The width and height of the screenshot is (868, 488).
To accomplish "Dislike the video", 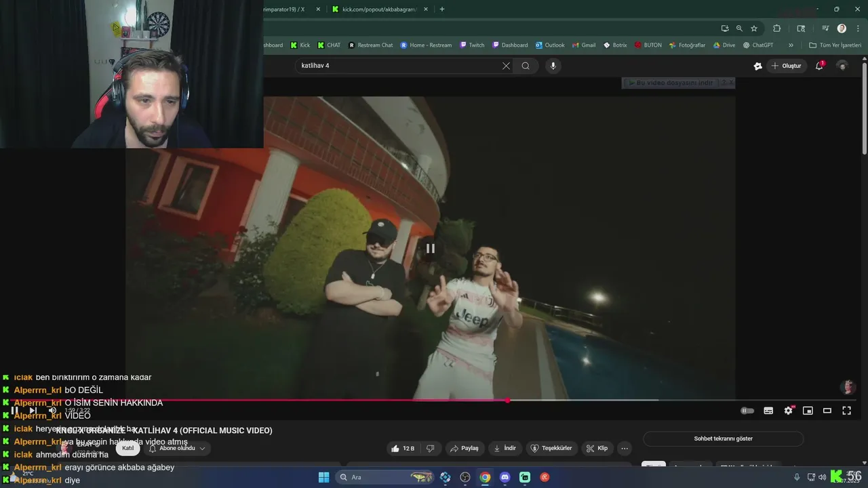I will point(430,448).
